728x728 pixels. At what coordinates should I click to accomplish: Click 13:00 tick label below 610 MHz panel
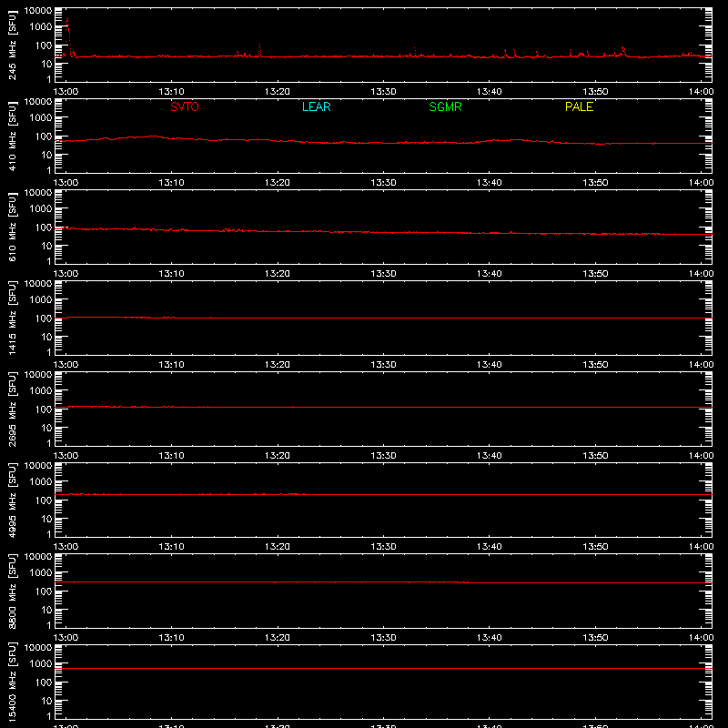click(x=66, y=274)
